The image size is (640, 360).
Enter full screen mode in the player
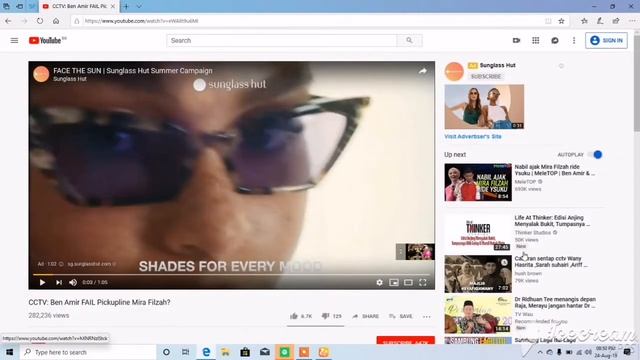click(423, 282)
